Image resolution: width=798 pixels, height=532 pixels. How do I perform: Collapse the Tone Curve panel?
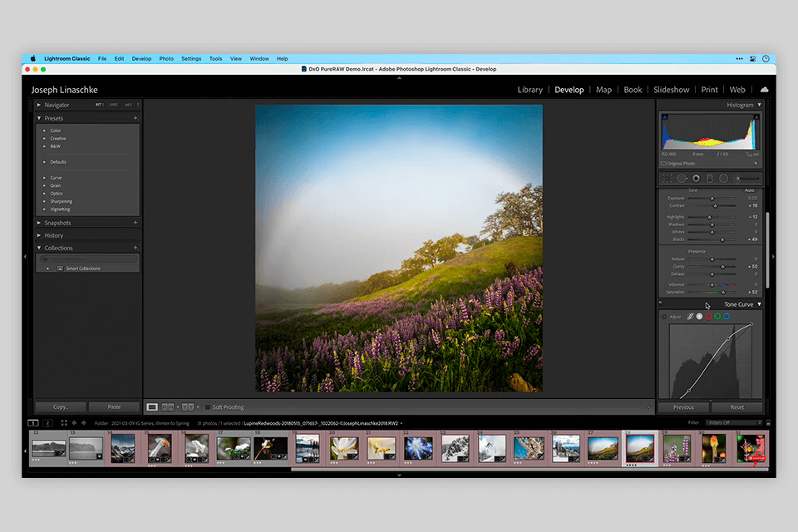(x=759, y=304)
